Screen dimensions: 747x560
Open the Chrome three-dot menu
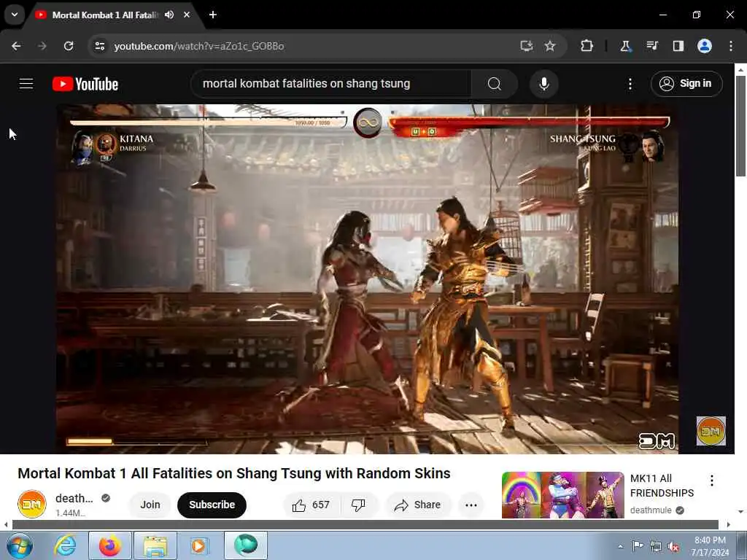pyautogui.click(x=731, y=46)
